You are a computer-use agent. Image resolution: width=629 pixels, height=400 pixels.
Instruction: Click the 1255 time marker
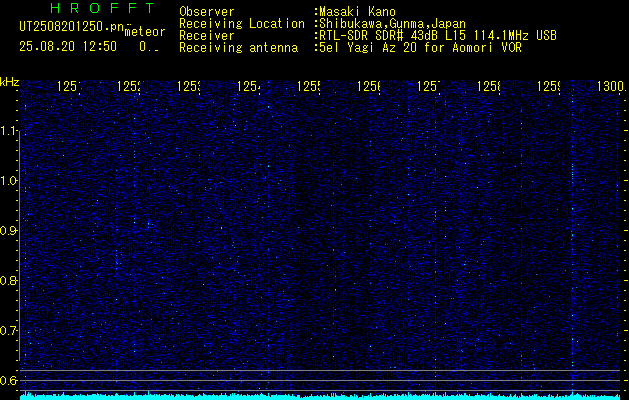tap(309, 86)
